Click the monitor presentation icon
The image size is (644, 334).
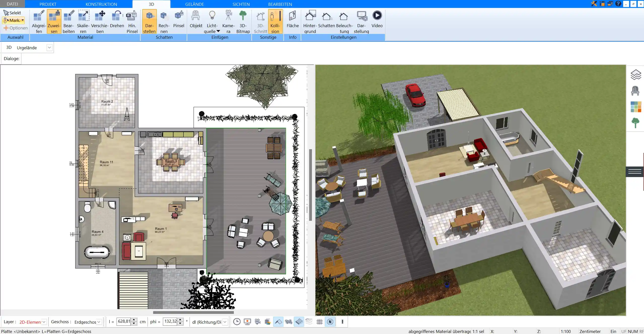point(247,322)
